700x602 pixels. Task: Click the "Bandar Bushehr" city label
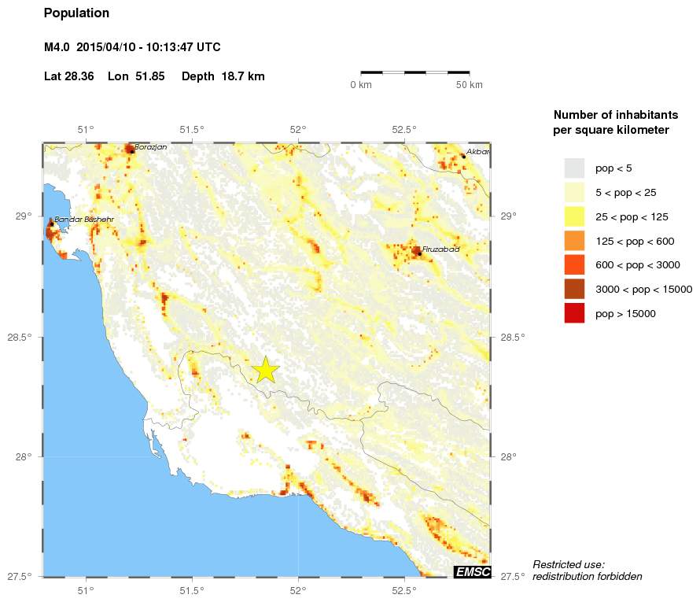click(84, 220)
